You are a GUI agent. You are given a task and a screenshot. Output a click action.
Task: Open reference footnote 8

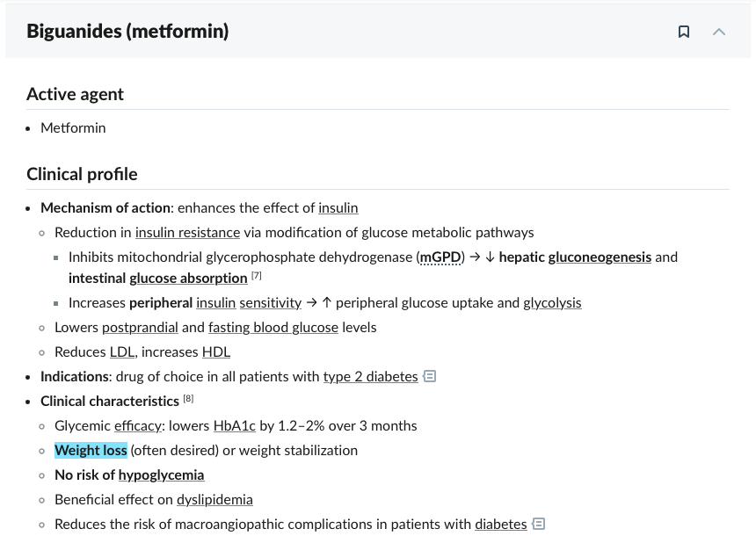coord(188,399)
